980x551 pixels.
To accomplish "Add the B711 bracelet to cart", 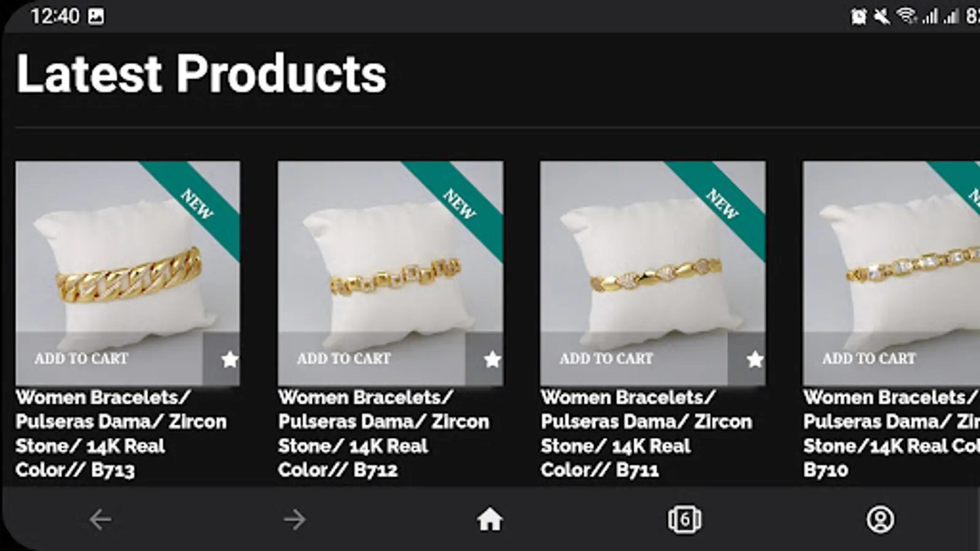I will tap(606, 359).
